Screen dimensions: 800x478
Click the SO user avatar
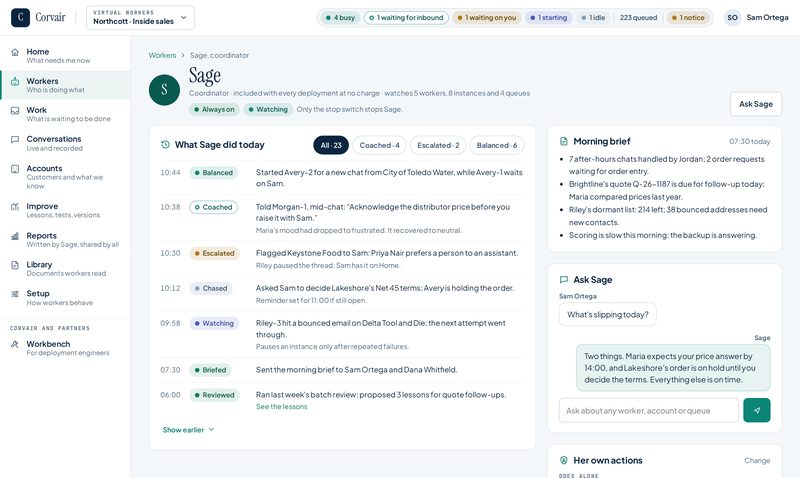click(732, 17)
